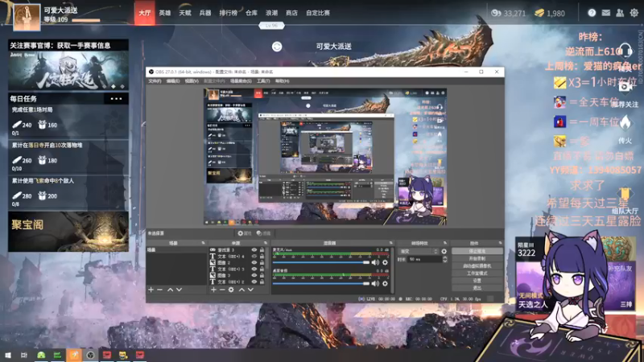Mute the Desktop Audio speaker icon in mixer
This screenshot has width=644, height=362.
[375, 284]
